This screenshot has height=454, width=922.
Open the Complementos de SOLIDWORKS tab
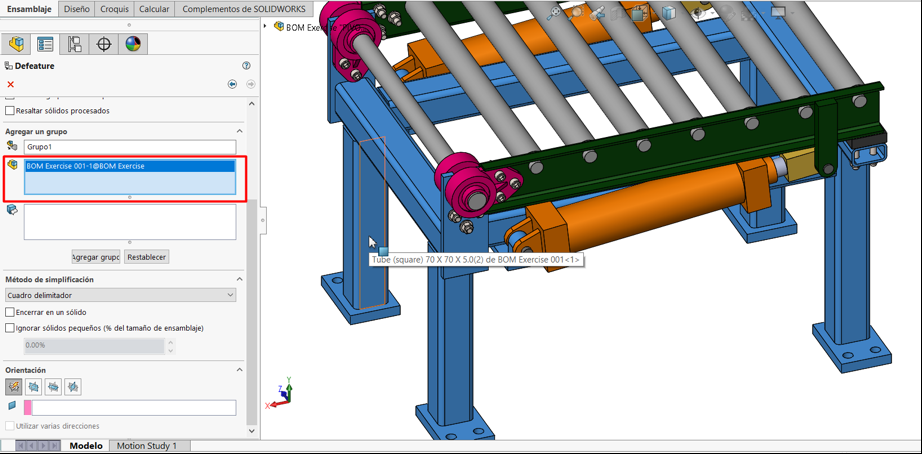coord(244,9)
